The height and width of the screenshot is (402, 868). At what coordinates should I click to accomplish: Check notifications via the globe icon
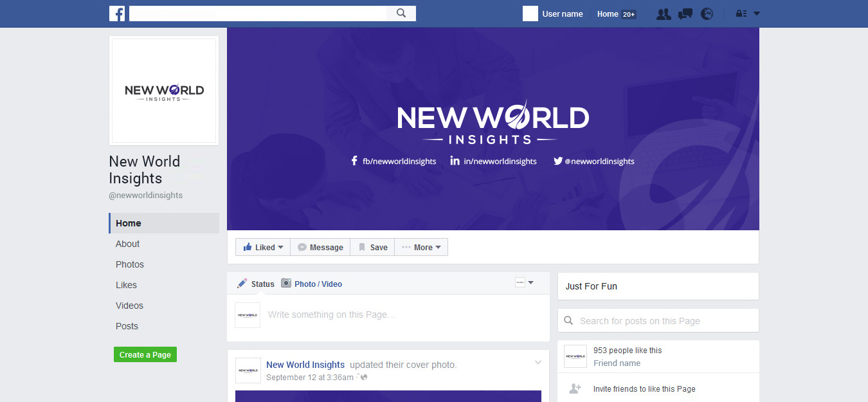point(707,14)
